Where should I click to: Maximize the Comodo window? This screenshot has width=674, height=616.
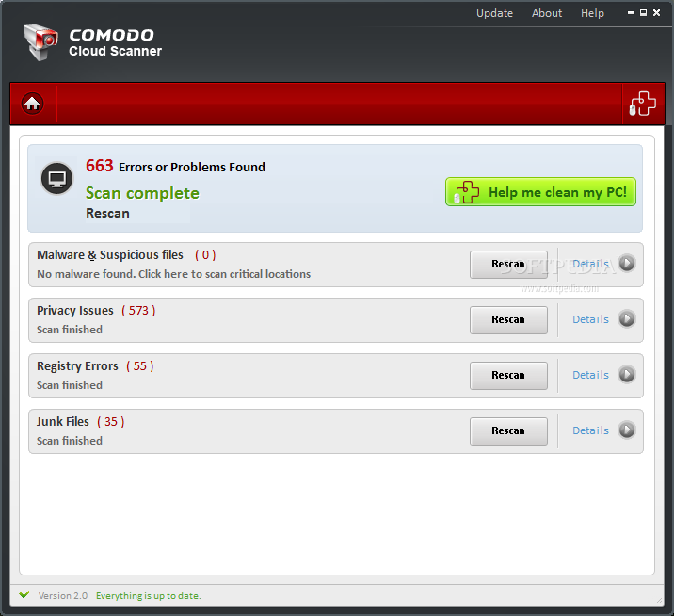tap(644, 13)
